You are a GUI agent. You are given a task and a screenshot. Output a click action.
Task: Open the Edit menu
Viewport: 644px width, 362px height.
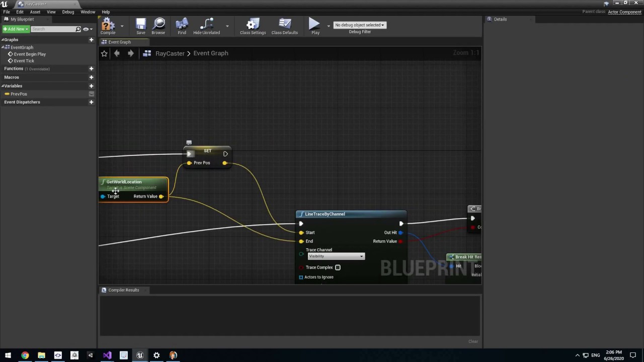click(20, 12)
